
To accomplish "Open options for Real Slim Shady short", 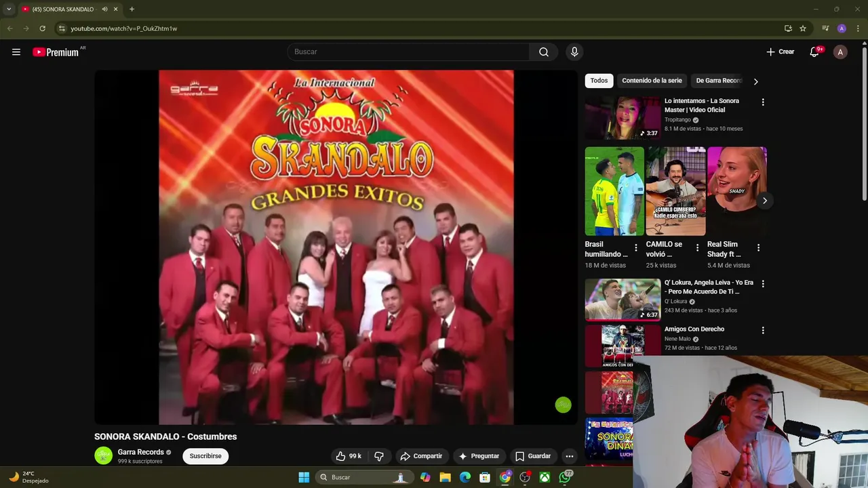I will pyautogui.click(x=758, y=248).
